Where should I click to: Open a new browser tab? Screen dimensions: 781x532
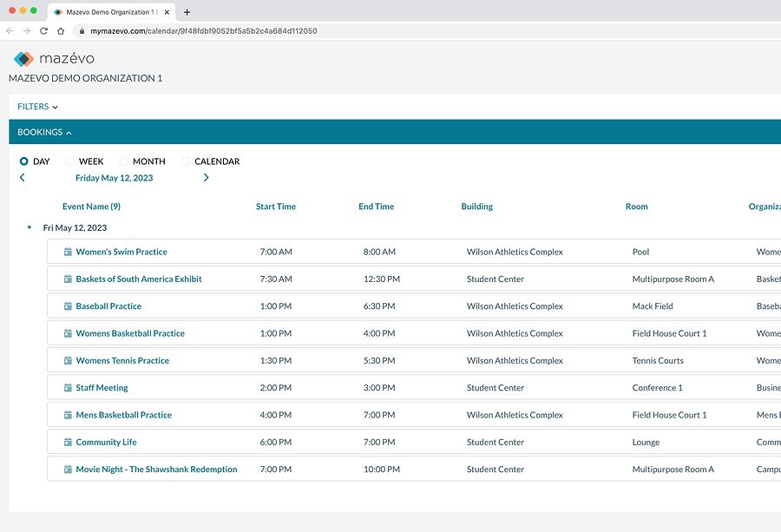click(x=187, y=12)
